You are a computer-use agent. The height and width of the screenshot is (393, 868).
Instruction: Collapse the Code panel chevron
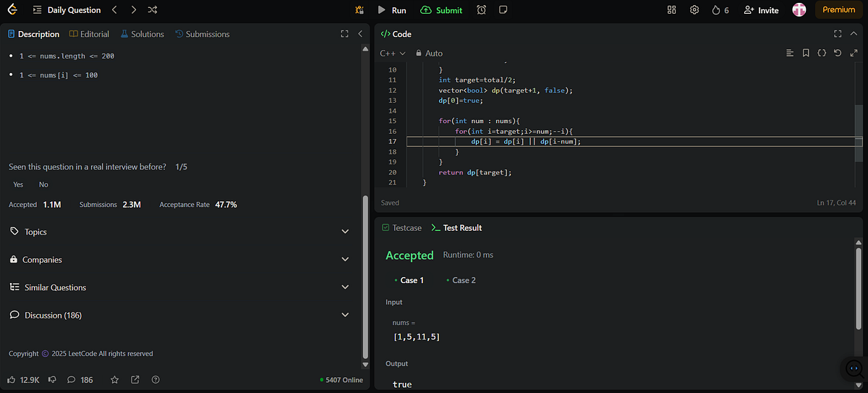854,34
